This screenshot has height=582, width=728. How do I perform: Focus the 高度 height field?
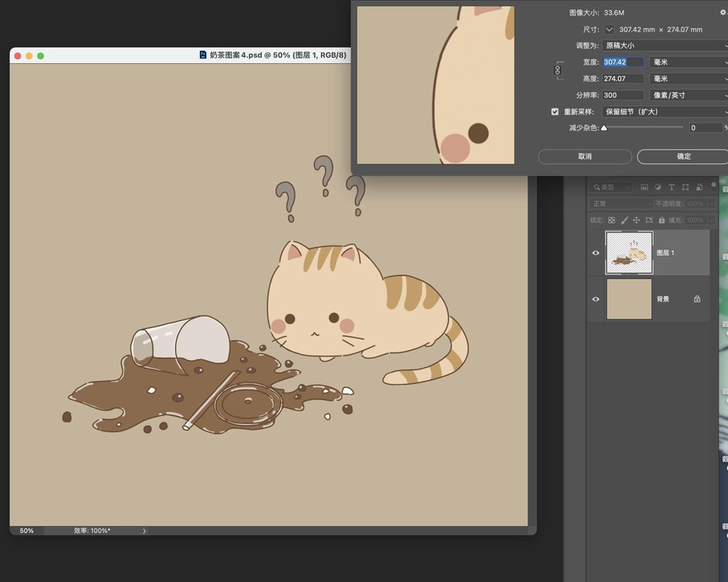click(x=623, y=79)
